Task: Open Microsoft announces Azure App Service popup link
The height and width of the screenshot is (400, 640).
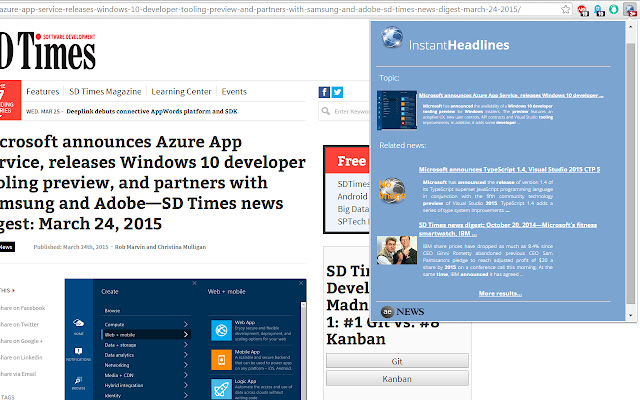Action: [511, 96]
